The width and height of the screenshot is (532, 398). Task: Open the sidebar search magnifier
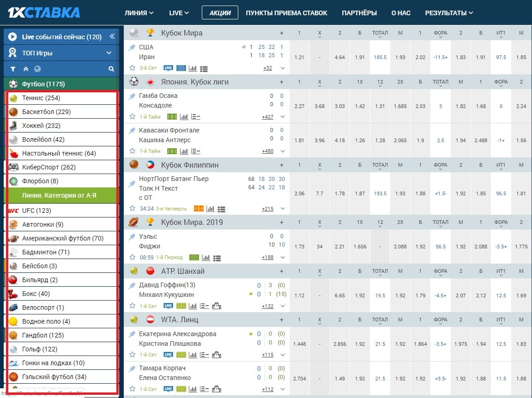pyautogui.click(x=111, y=69)
